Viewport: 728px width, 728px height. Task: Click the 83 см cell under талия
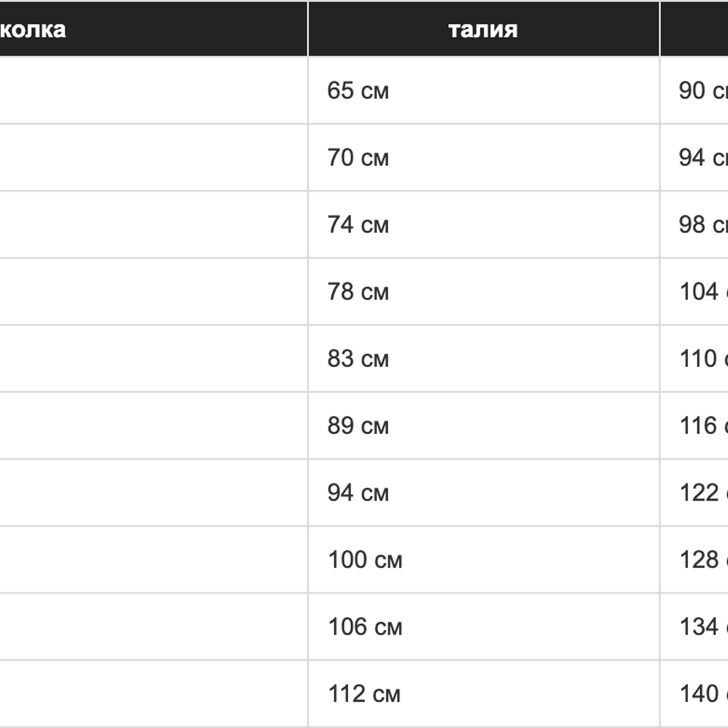[x=358, y=359]
